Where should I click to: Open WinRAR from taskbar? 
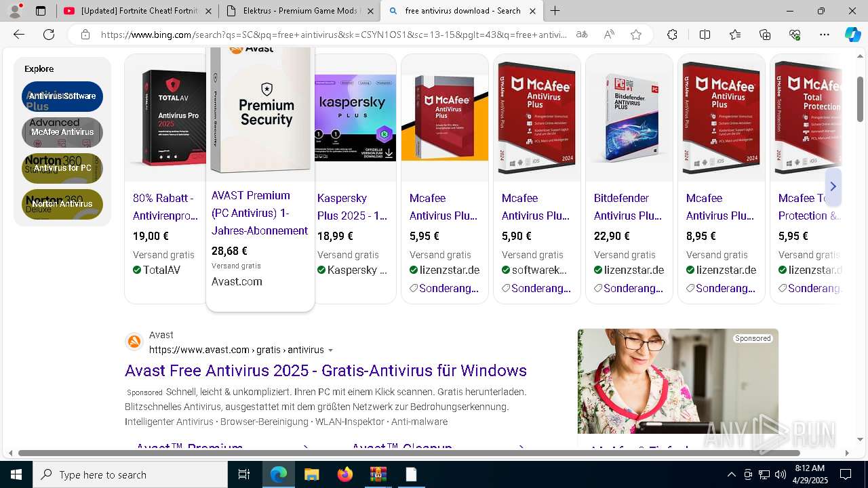(x=378, y=474)
